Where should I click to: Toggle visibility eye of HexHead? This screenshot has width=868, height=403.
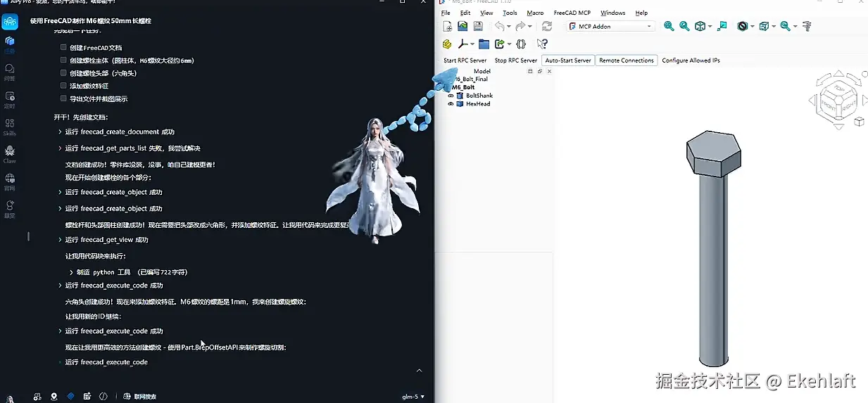pos(451,104)
